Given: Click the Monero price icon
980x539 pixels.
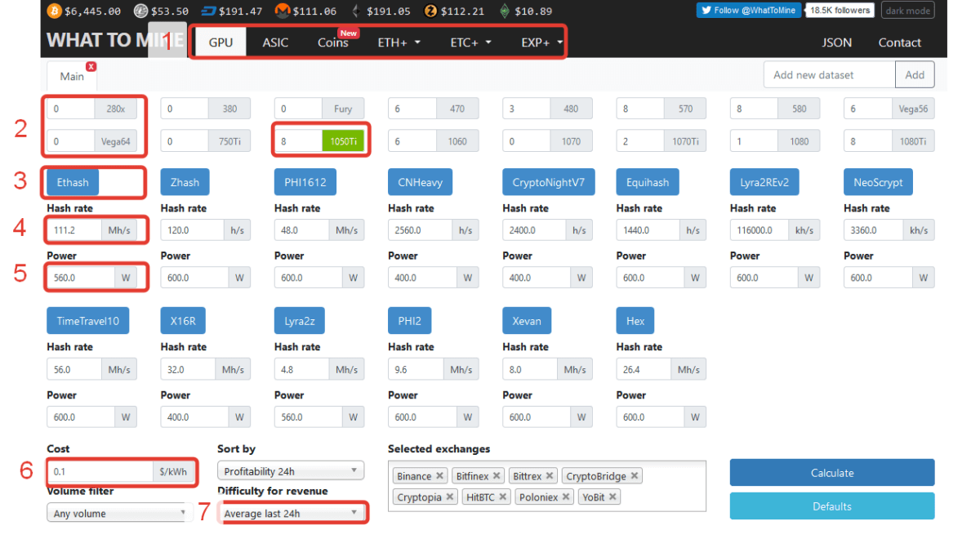Looking at the screenshot, I should point(283,11).
